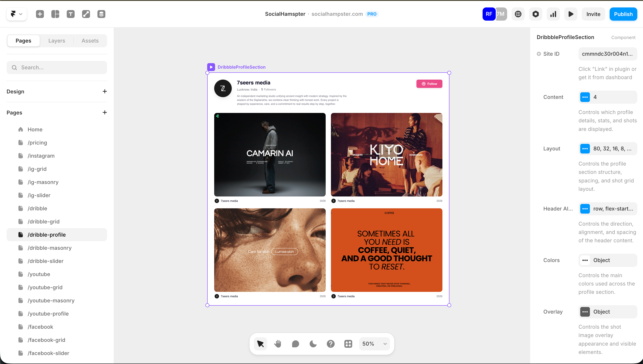643x364 pixels.
Task: Open the /youtube-grid page
Action: (x=57, y=287)
